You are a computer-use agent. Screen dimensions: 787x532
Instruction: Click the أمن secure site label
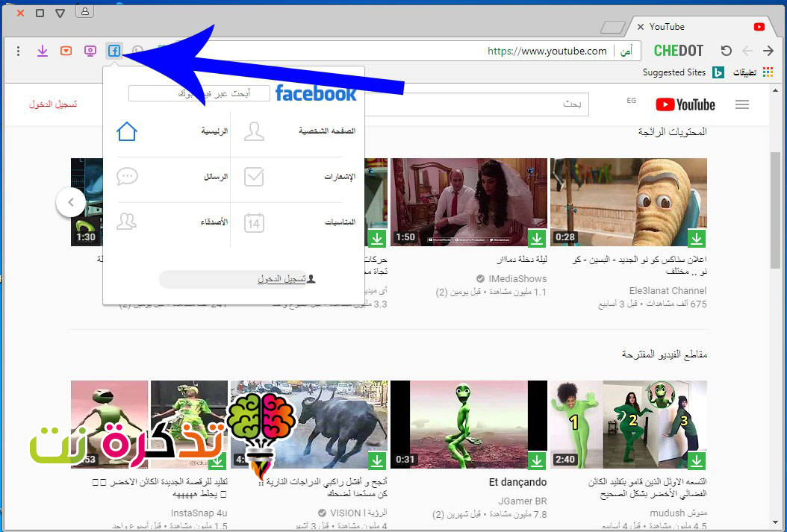(626, 51)
